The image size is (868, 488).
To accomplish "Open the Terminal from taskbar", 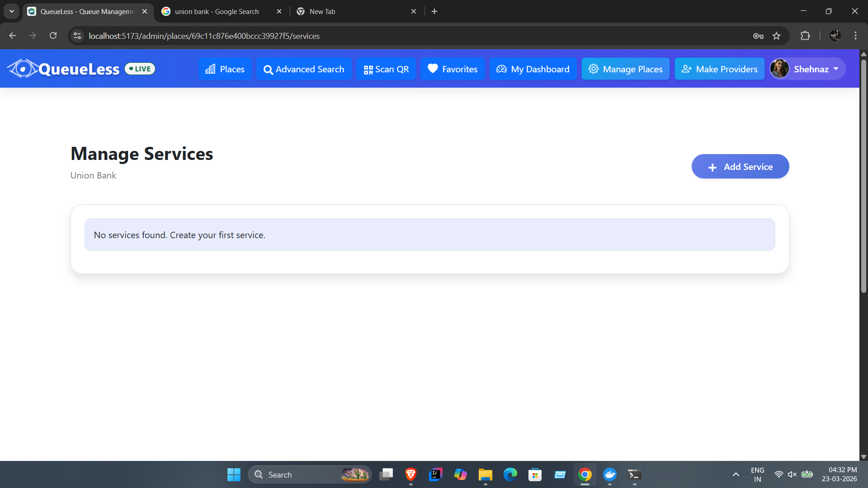I will pyautogui.click(x=634, y=474).
